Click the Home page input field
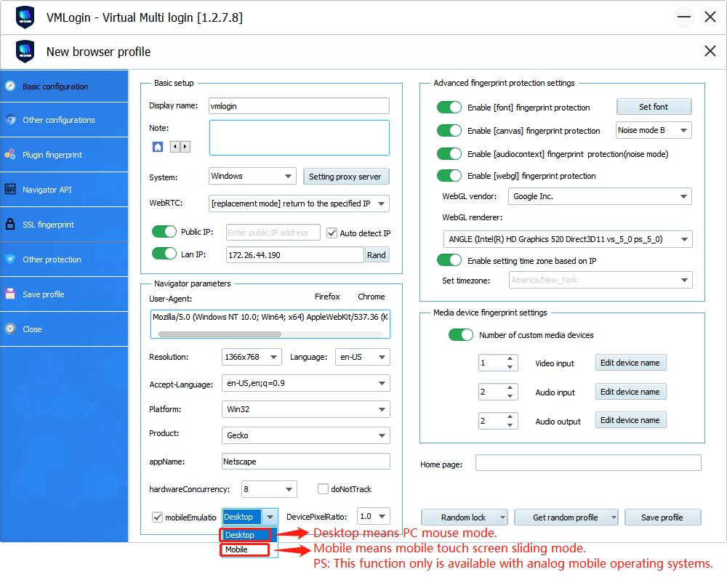 click(587, 463)
